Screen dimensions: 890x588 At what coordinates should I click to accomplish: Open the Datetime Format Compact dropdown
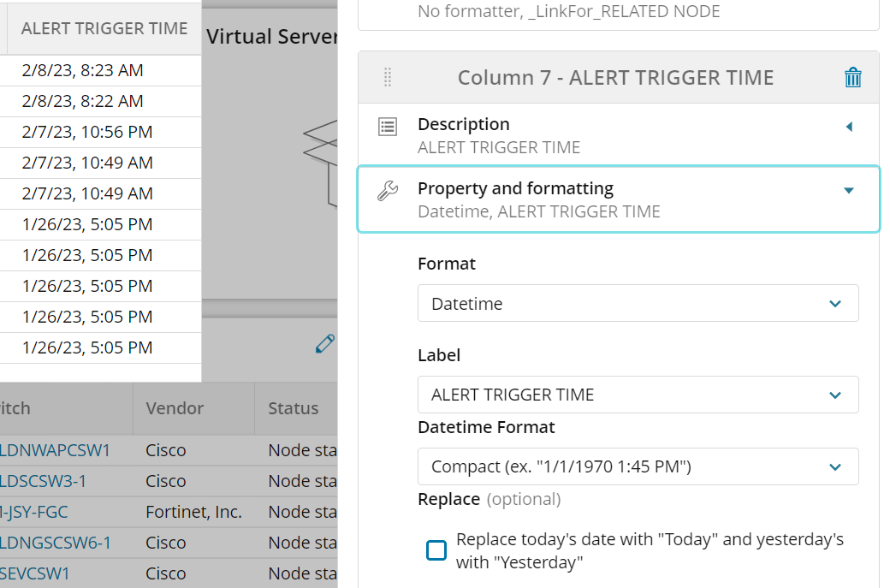pyautogui.click(x=638, y=466)
